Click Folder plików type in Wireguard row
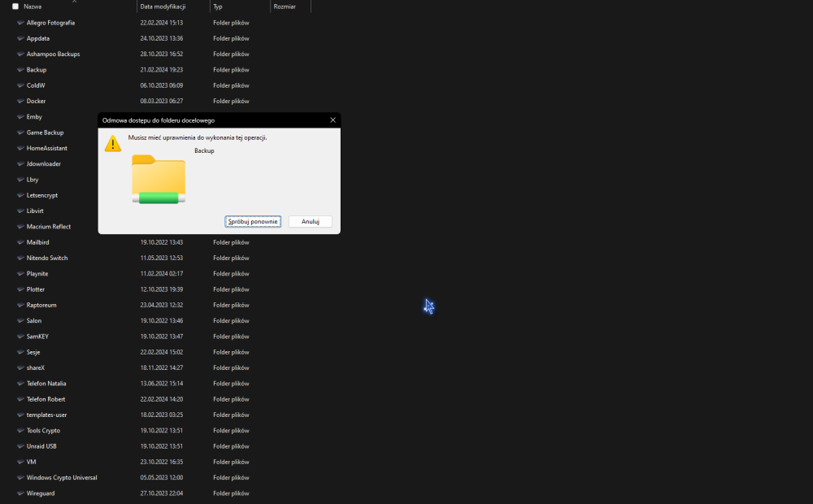Viewport: 813px width, 504px height. (231, 493)
